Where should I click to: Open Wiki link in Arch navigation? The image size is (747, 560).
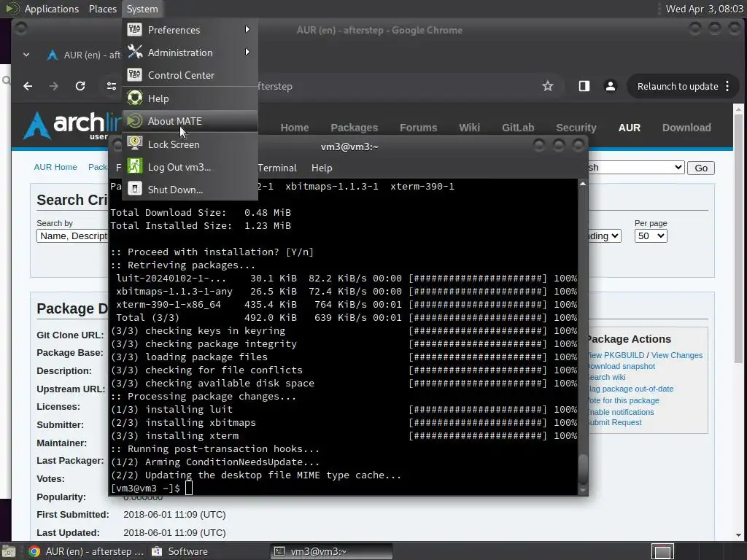coord(469,128)
